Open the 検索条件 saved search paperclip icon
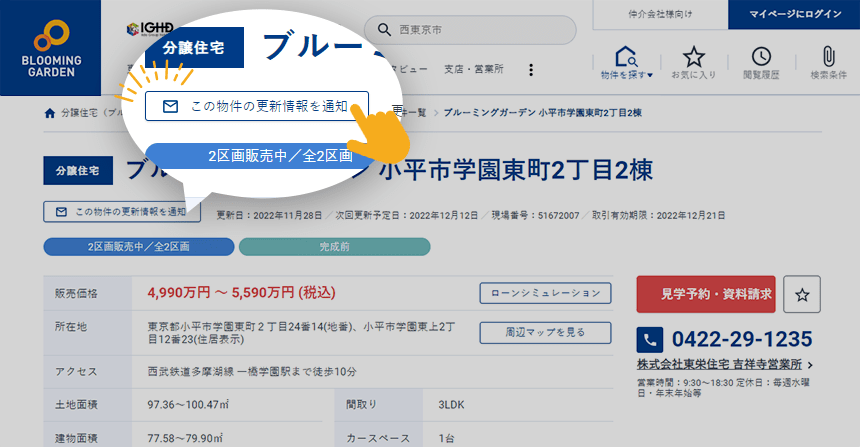Screen dimensions: 860x447 pyautogui.click(x=828, y=62)
